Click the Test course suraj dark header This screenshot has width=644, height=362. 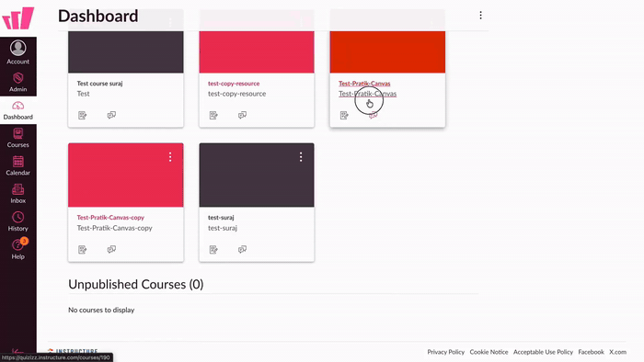tap(126, 52)
